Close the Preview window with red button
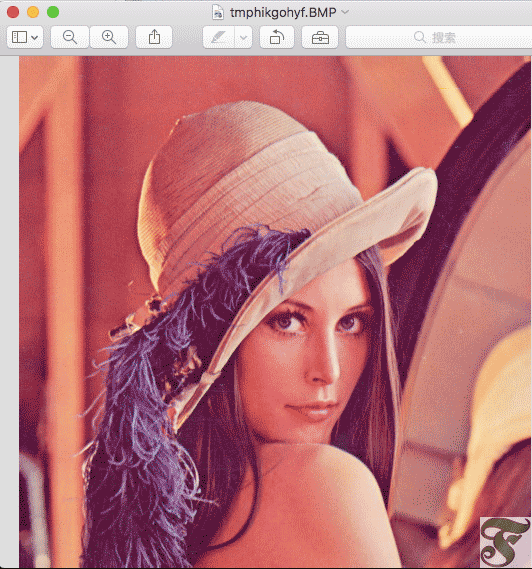This screenshot has width=532, height=569. (x=13, y=12)
